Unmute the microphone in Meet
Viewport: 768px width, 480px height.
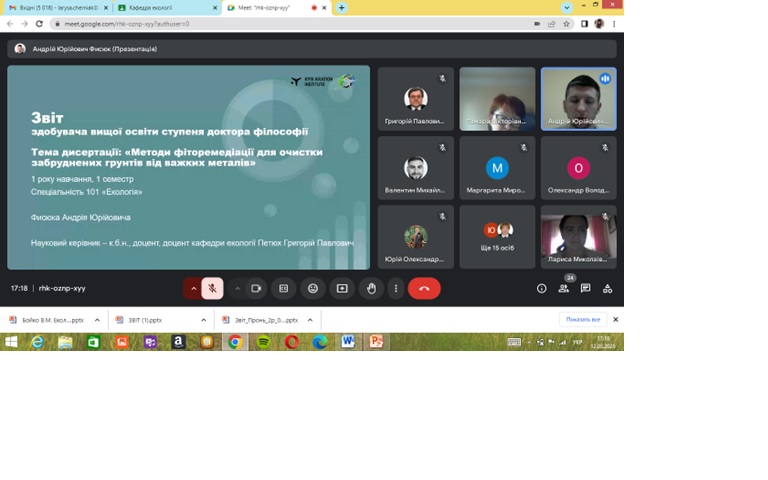(x=212, y=288)
